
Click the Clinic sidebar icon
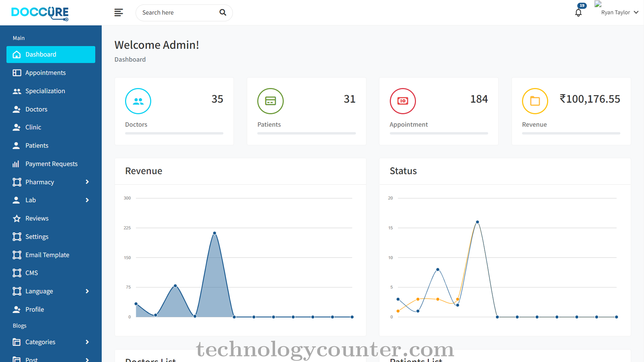click(x=16, y=127)
